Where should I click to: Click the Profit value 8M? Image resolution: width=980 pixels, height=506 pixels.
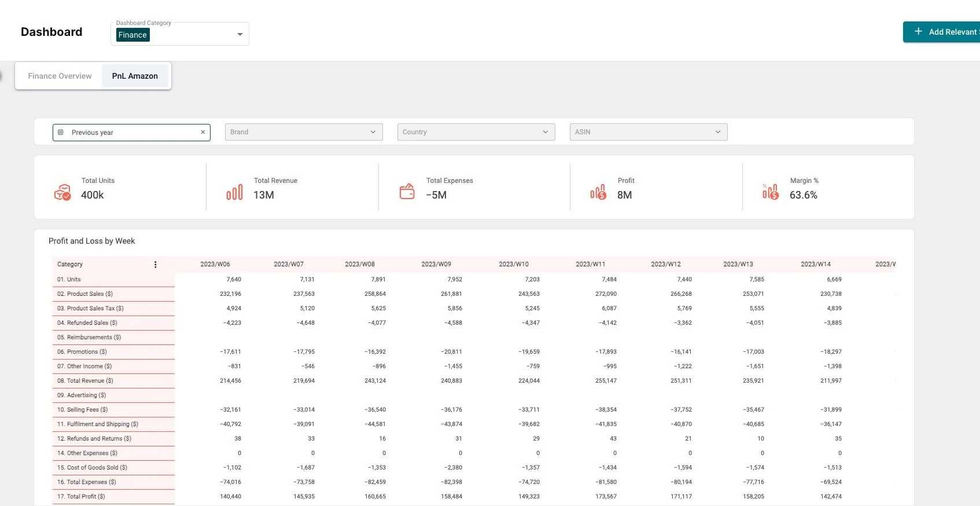(625, 195)
